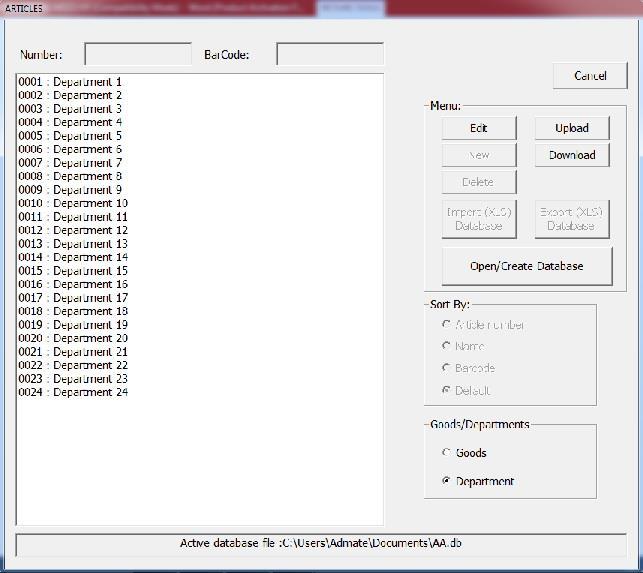Click Export (XLS) Database button
Viewport: 643px width, 573px height.
click(572, 219)
